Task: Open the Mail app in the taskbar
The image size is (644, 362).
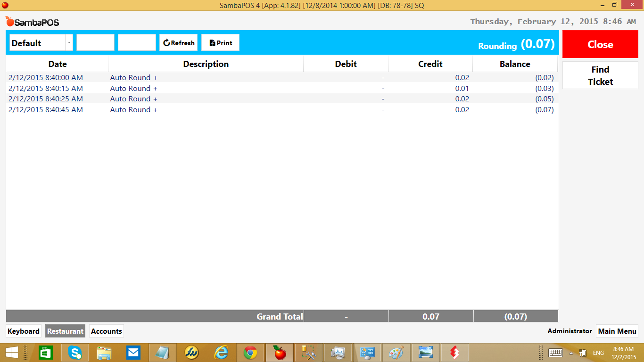Action: 133,353
